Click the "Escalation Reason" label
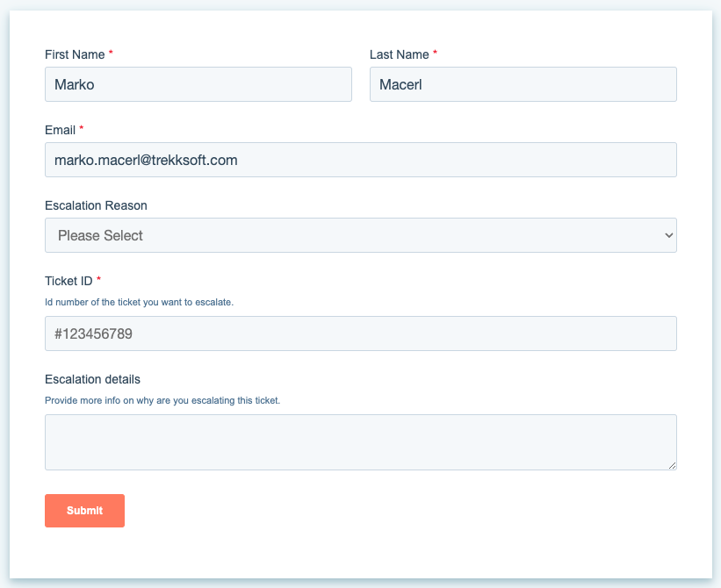 [x=96, y=205]
